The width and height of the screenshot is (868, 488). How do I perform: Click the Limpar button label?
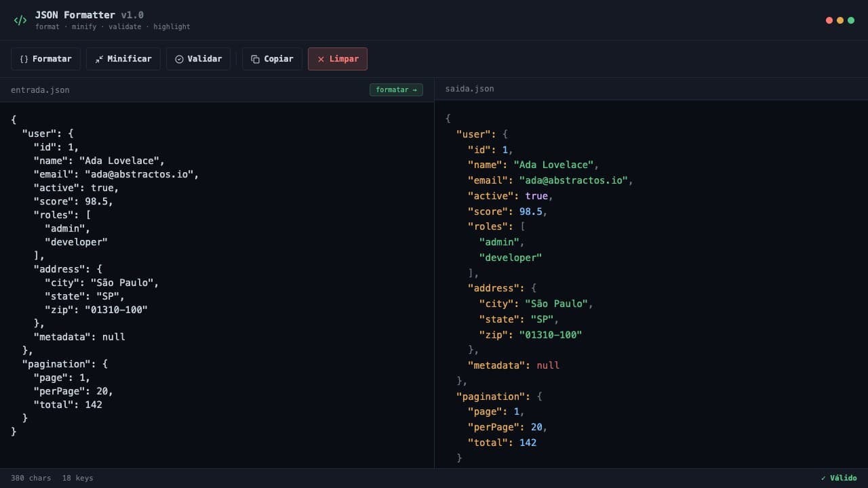344,59
